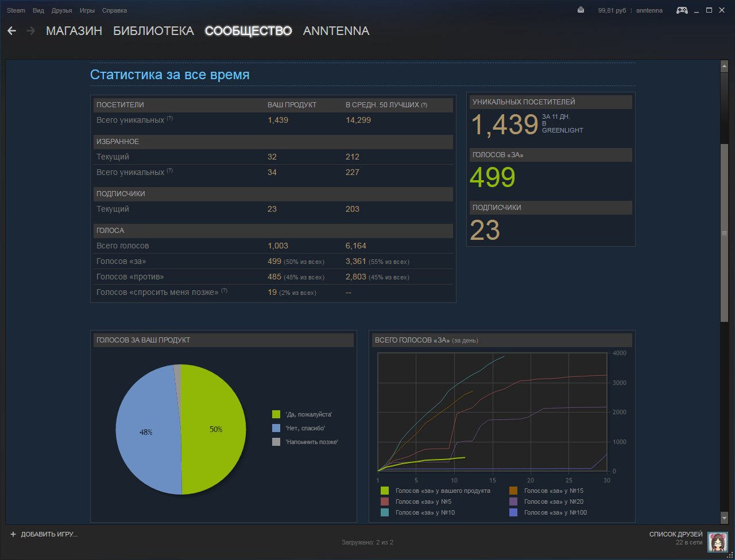Screen dimensions: 735x560
Task: Open the friends list avatar thumbnail
Action: click(718, 542)
